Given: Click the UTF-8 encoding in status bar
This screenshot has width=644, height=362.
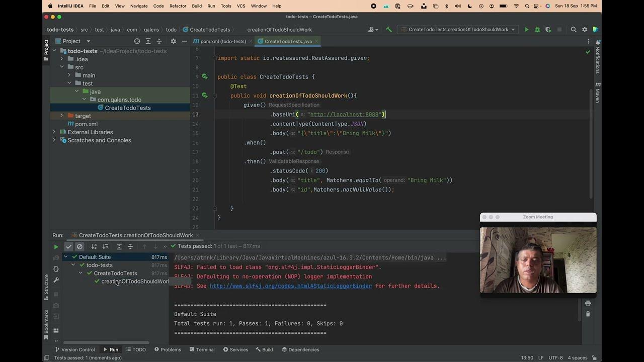Looking at the screenshot, I should click(556, 357).
